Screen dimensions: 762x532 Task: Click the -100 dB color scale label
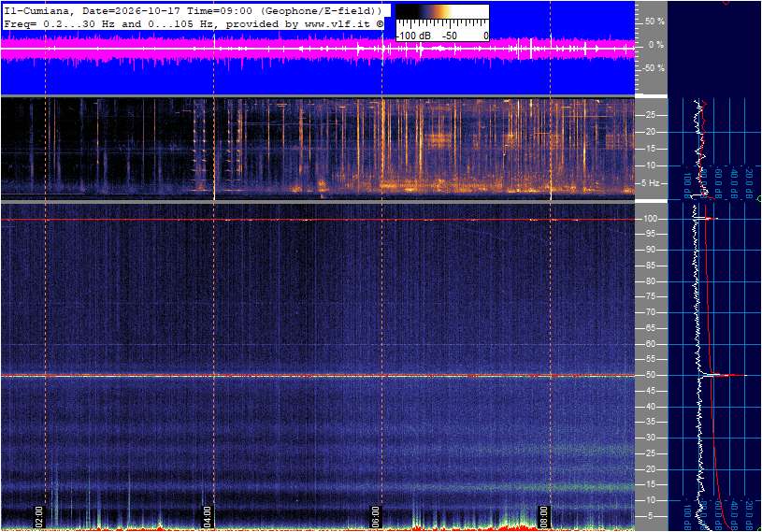[413, 36]
